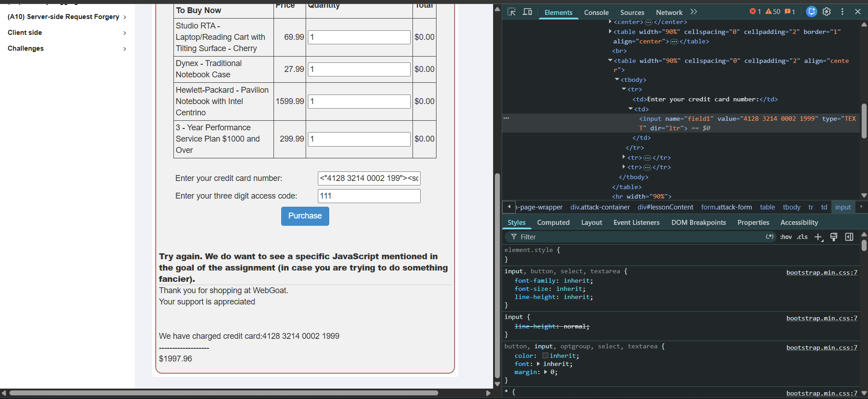Viewport: 868px width, 399px height.
Task: Expand the center element node
Action: pos(610,22)
